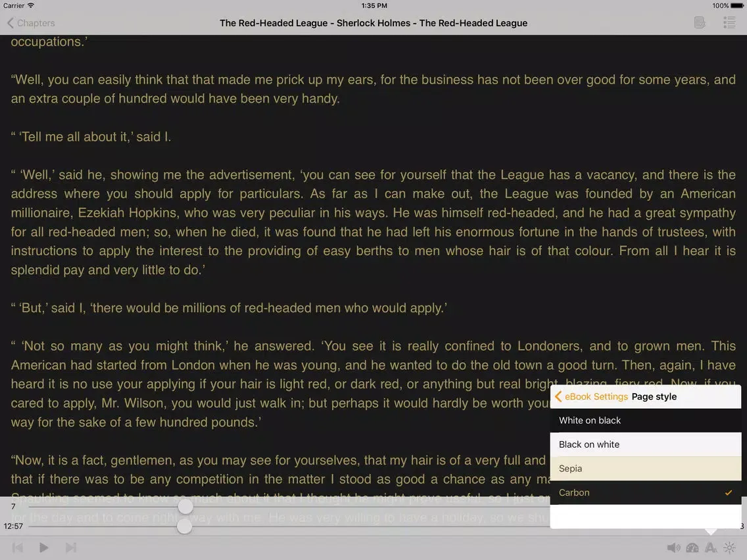
Task: Click the 1:35 PM clock in status bar
Action: pos(374,6)
